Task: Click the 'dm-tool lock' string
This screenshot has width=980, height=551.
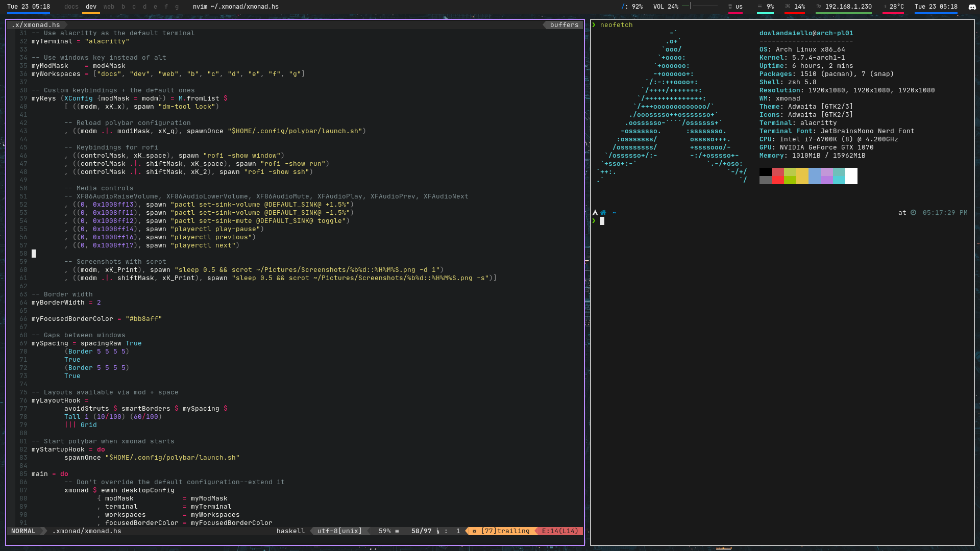Action: pyautogui.click(x=186, y=107)
